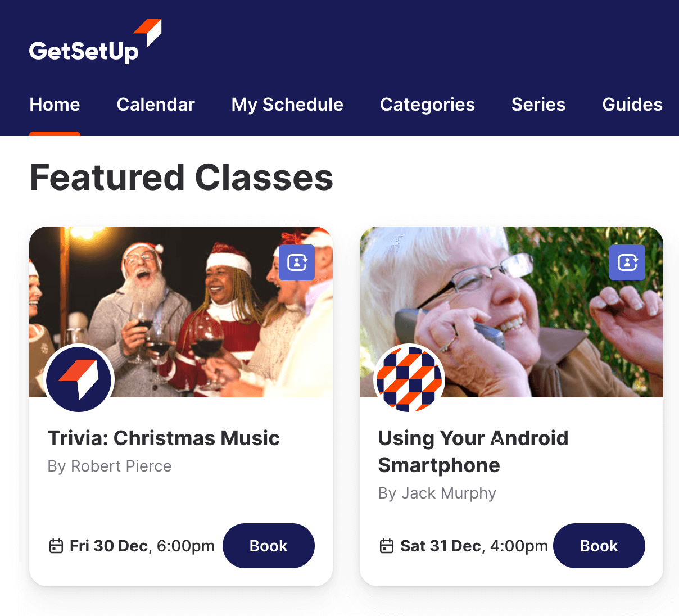Open the Trivia: Christmas Music class title link
Screen dimensions: 679x616
coord(164,438)
